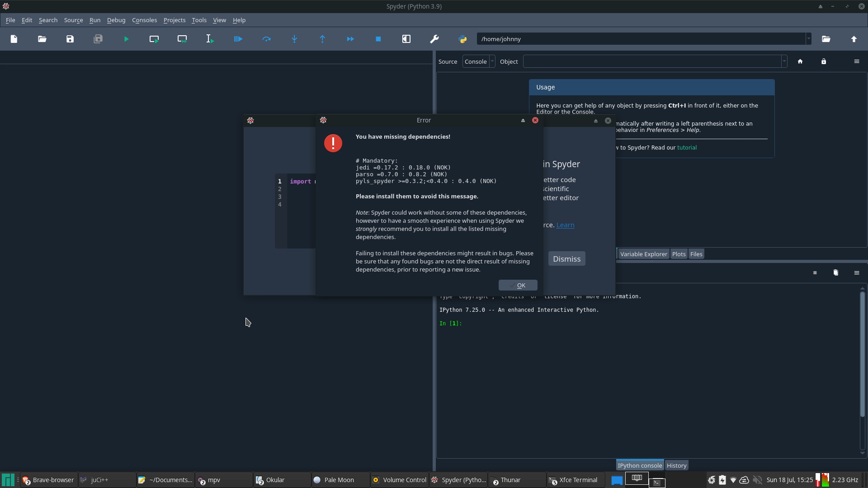Switch to the Files tab
The image size is (868, 488).
click(696, 254)
